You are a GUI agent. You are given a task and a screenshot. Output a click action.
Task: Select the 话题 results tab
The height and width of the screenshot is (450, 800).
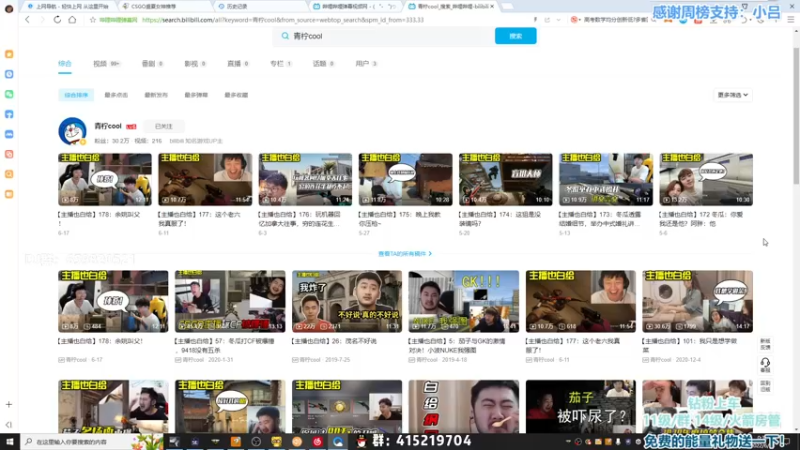coord(323,64)
